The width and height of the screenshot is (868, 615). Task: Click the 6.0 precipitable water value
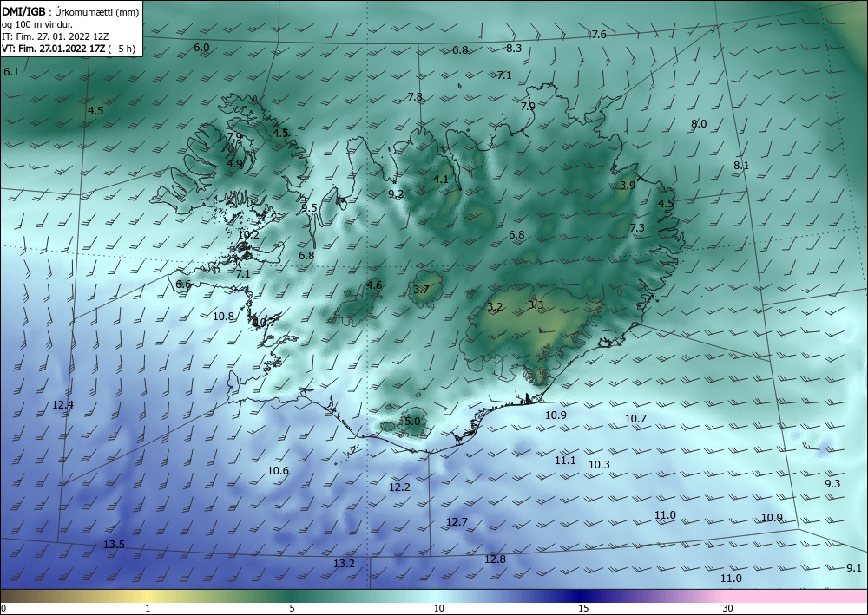[201, 48]
